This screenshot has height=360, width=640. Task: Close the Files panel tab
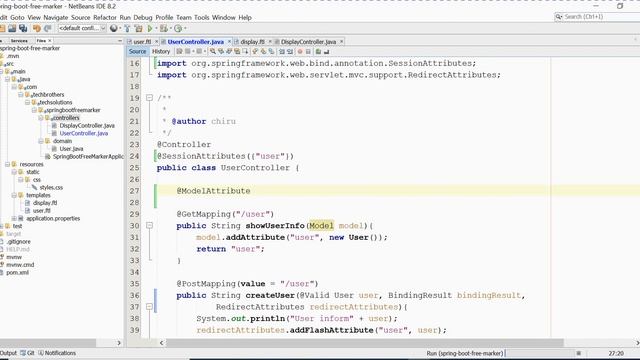click(50, 41)
